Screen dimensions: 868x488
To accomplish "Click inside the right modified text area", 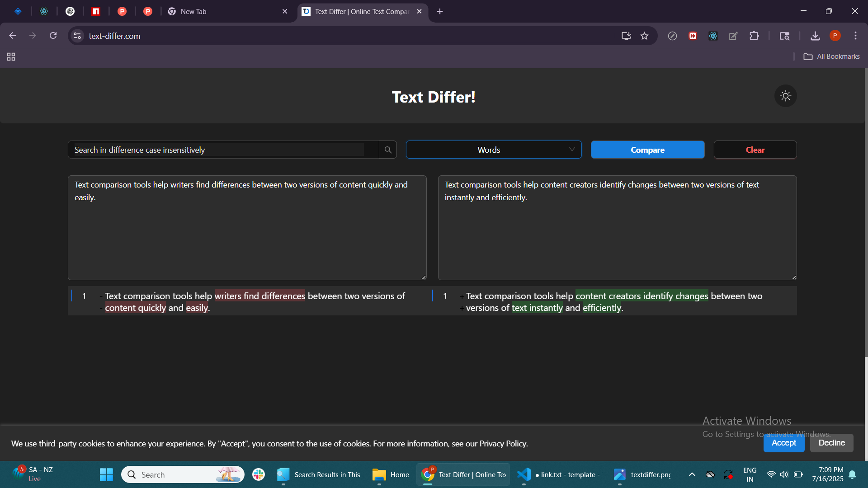I will tap(617, 228).
